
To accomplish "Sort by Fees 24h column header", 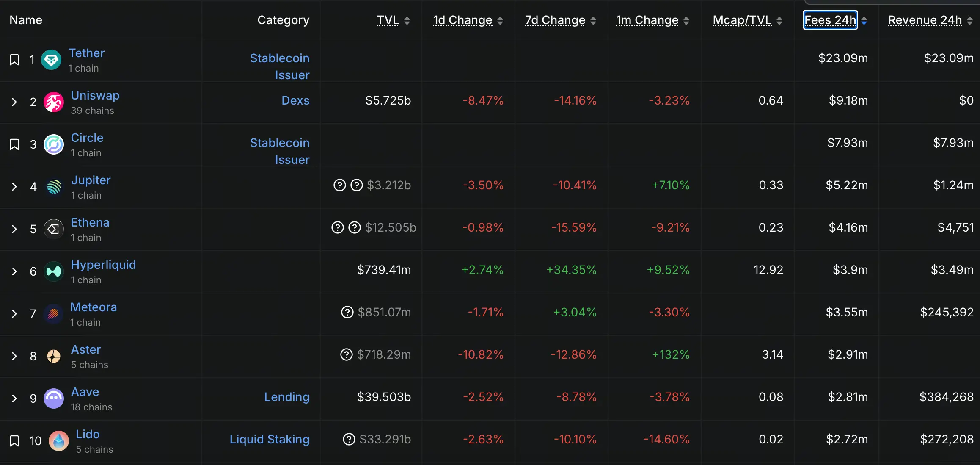I will 830,20.
